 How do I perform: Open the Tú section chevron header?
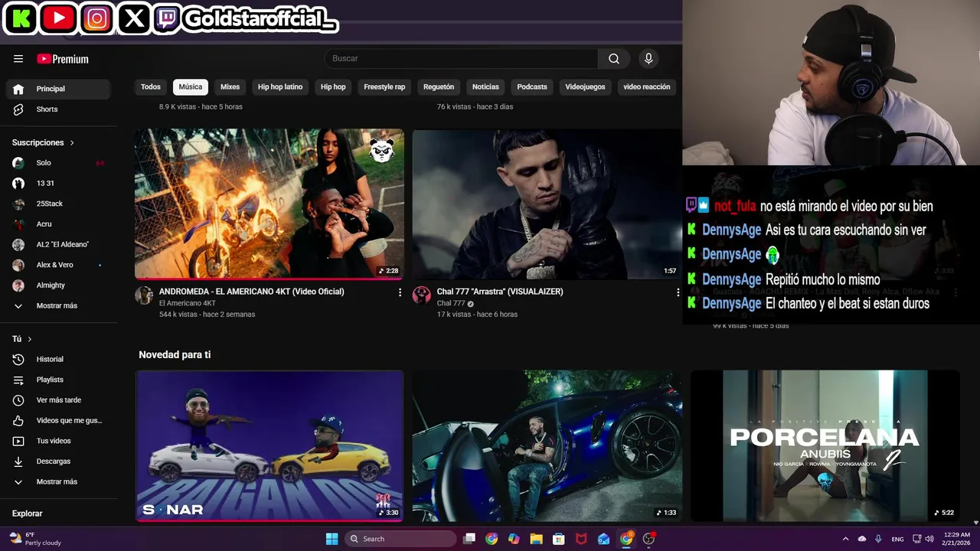(x=22, y=339)
